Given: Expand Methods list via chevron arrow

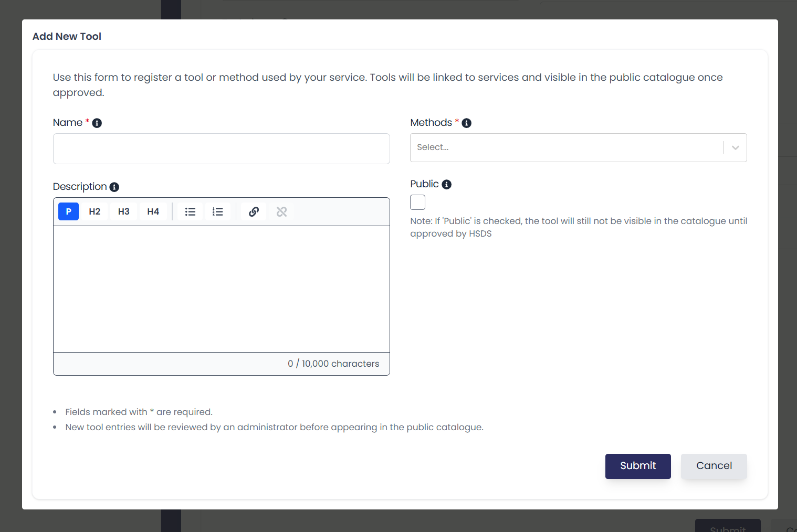Looking at the screenshot, I should [736, 147].
